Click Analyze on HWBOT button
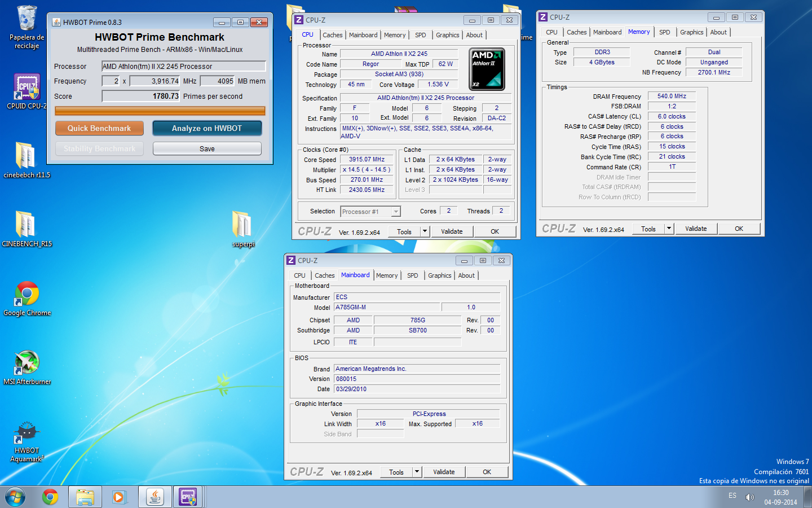The height and width of the screenshot is (508, 812). pyautogui.click(x=207, y=128)
